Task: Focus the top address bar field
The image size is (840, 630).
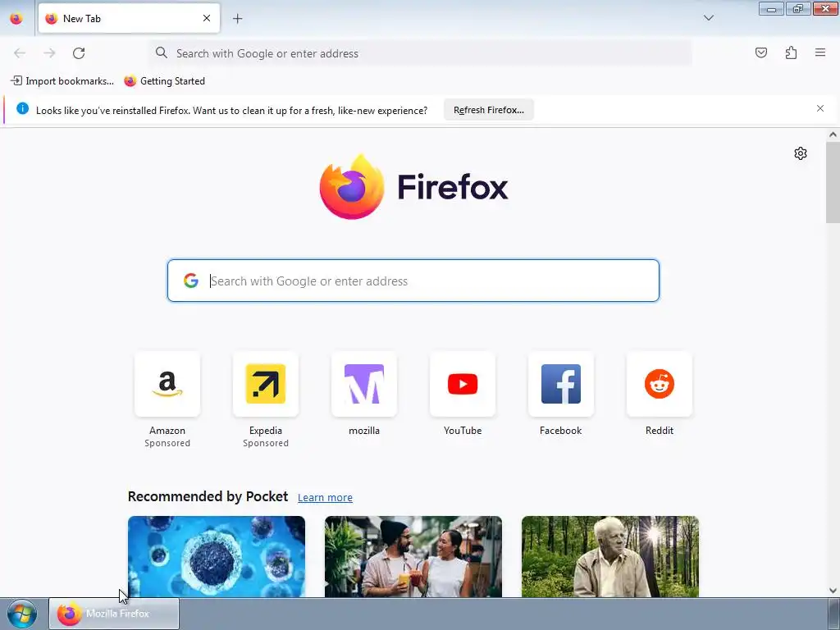Action: pyautogui.click(x=421, y=53)
